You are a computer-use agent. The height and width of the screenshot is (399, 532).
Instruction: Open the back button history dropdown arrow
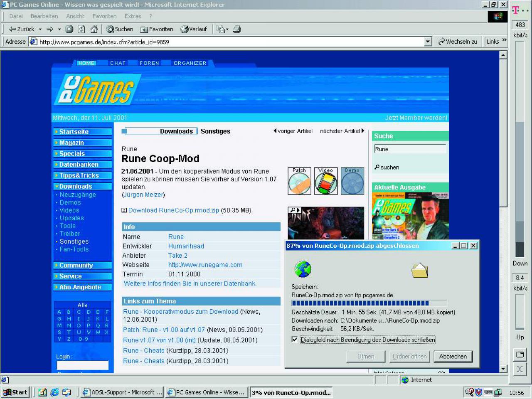pos(40,29)
